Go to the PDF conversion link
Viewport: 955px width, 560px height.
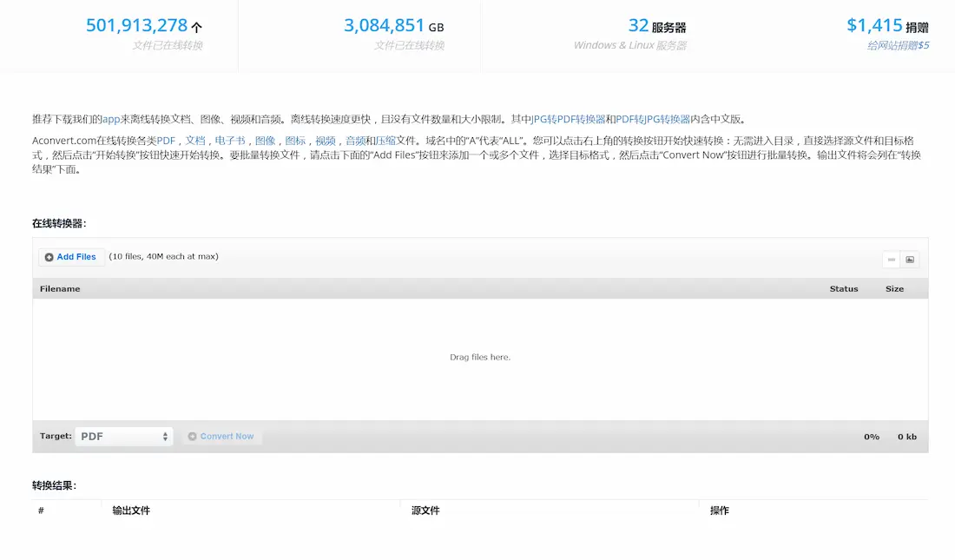(x=166, y=141)
